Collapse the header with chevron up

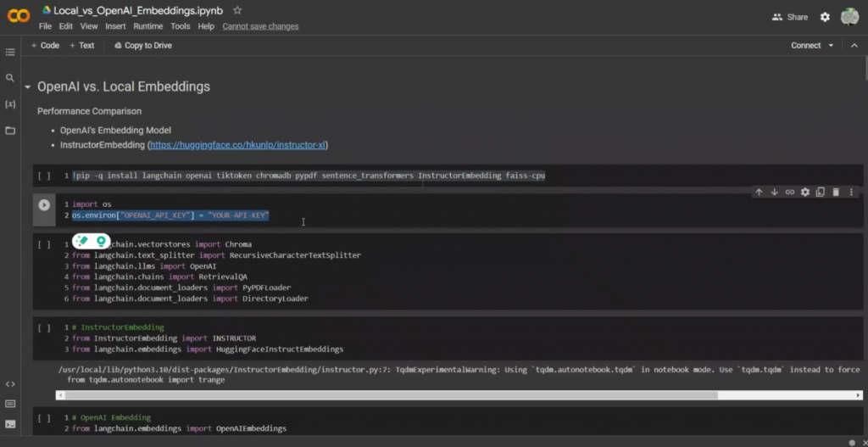[854, 46]
